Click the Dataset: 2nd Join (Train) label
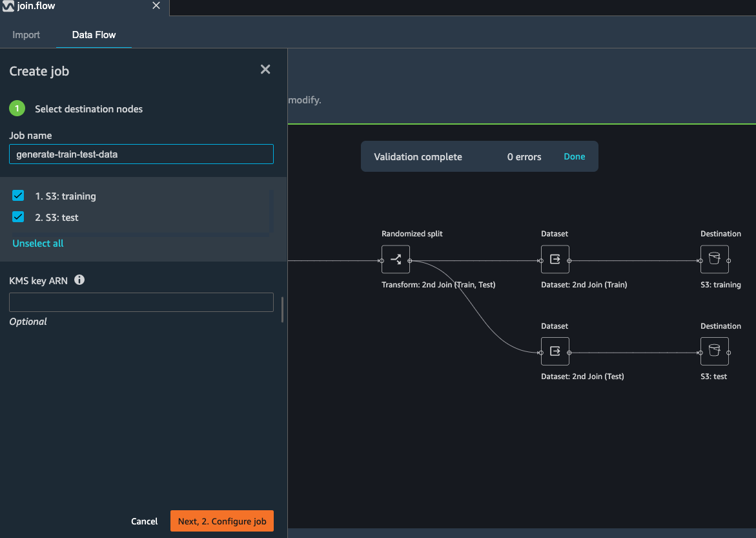Screen dimensions: 756x538 pos(584,285)
